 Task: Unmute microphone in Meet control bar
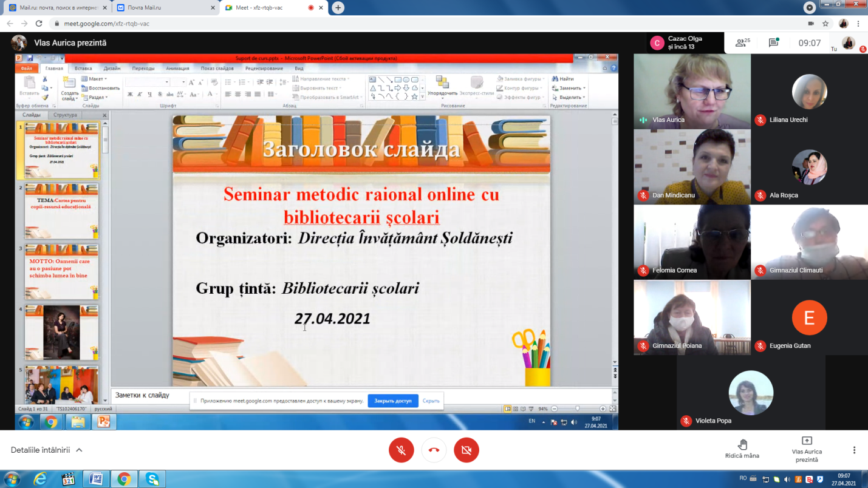[401, 450]
